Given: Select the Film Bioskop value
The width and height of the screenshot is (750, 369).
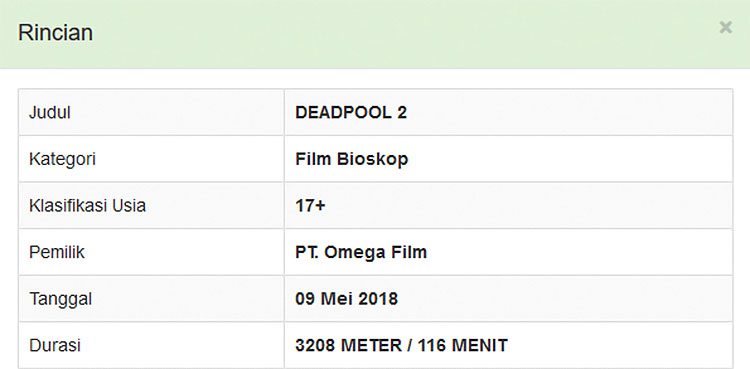Looking at the screenshot, I should click(x=352, y=159).
